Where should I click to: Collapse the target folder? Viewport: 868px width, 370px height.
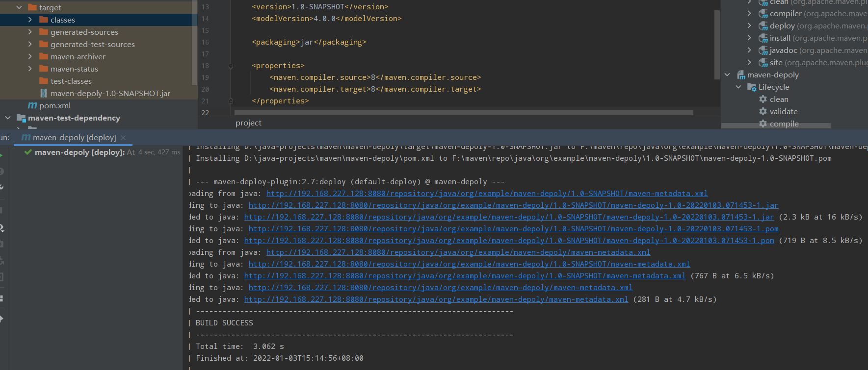click(19, 7)
